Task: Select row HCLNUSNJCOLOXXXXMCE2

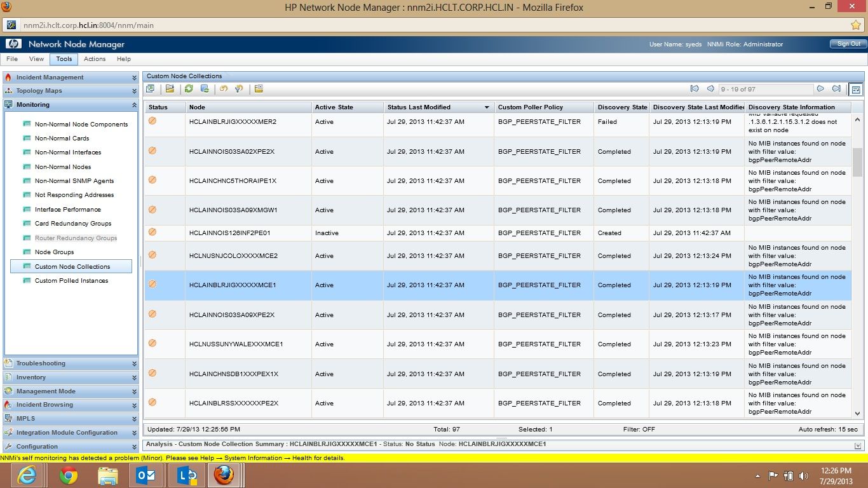Action: (x=498, y=256)
